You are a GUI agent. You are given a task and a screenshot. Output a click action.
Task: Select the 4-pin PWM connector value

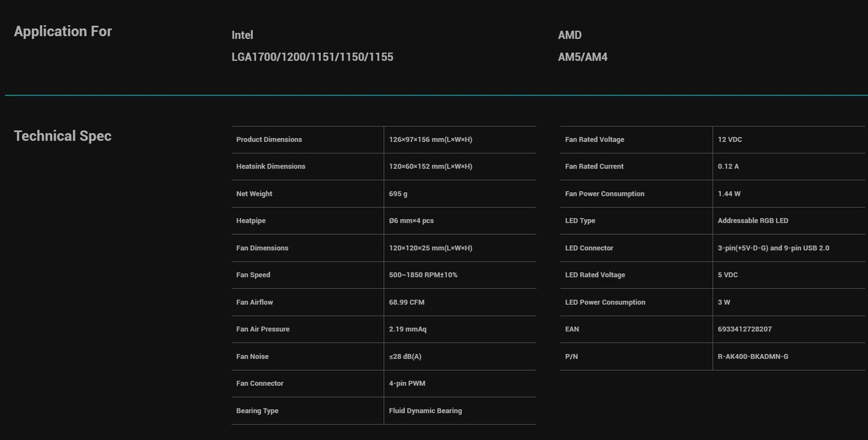[x=407, y=383]
